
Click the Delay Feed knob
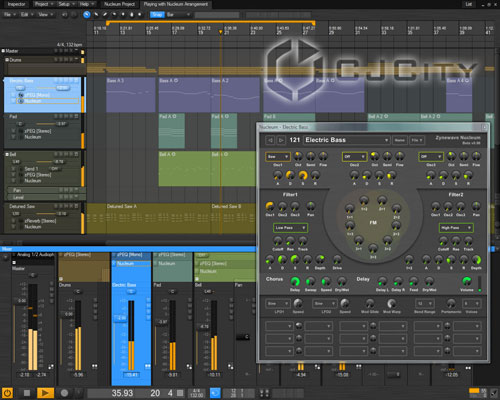pos(413,282)
